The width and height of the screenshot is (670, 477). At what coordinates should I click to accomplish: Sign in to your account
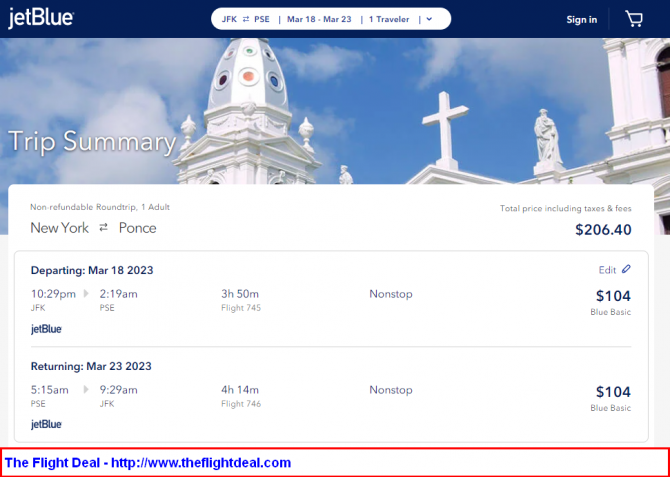coord(582,19)
